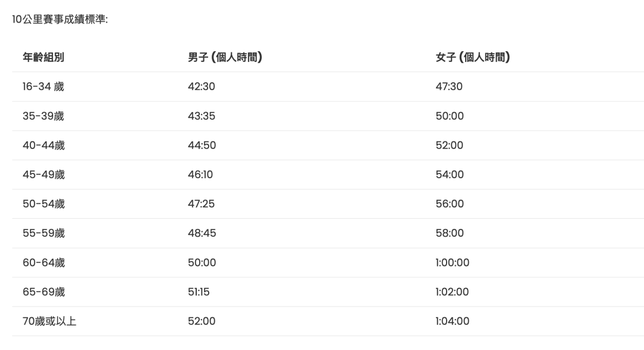Select the 70歲或以上 row label
The width and height of the screenshot is (644, 350).
(x=49, y=321)
